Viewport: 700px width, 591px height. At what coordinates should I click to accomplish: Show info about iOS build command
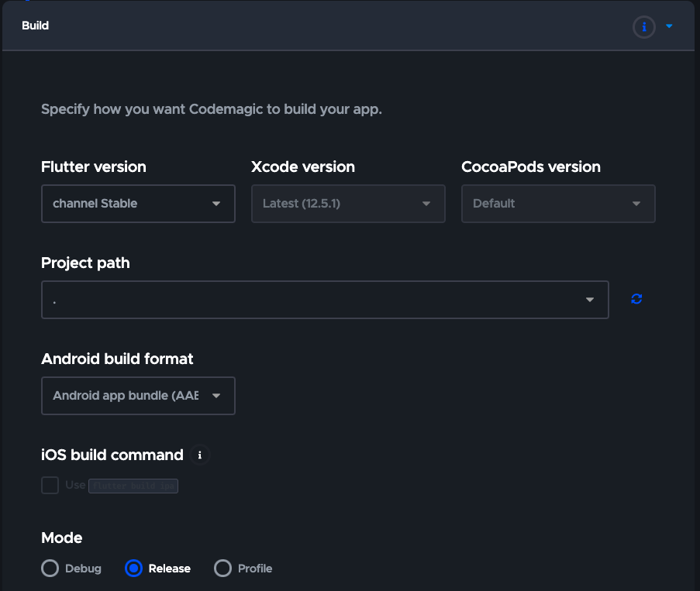200,455
